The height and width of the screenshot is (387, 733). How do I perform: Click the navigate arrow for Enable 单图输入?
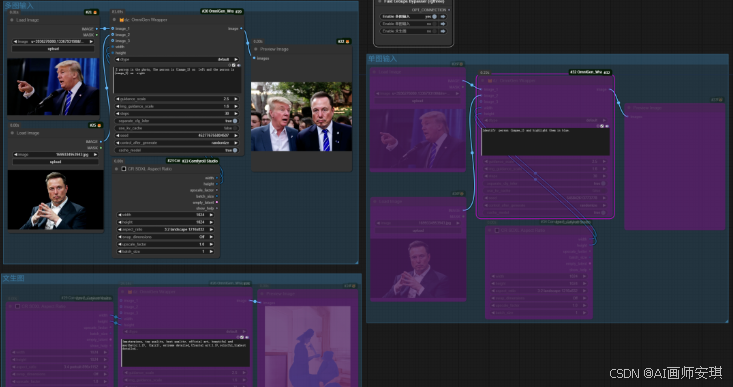pos(443,23)
